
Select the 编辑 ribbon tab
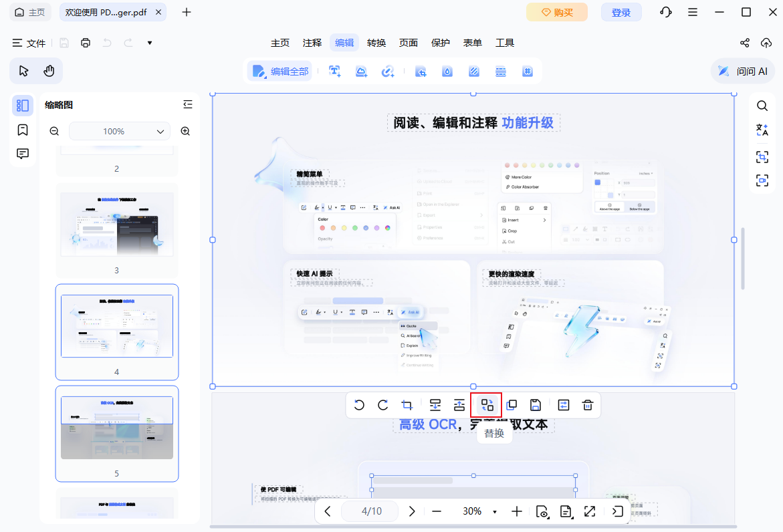pos(344,43)
